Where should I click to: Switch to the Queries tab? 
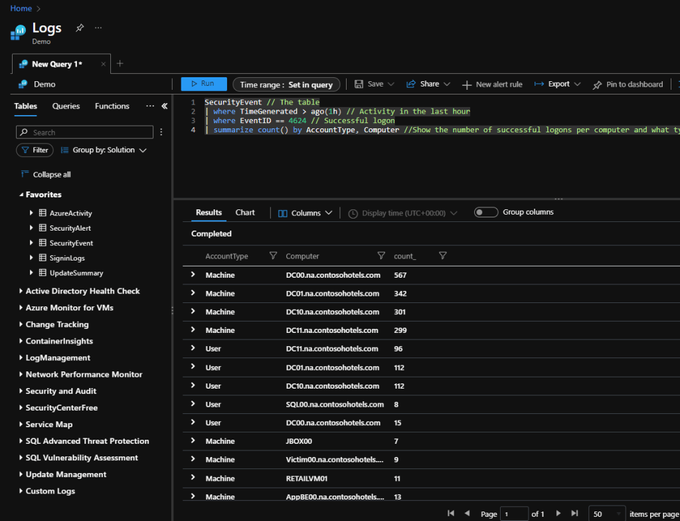point(66,106)
